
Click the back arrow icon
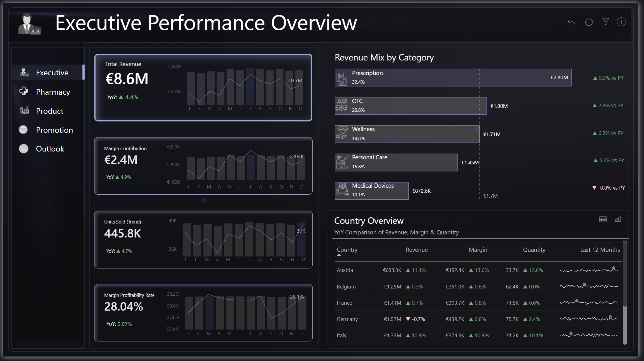pyautogui.click(x=572, y=22)
